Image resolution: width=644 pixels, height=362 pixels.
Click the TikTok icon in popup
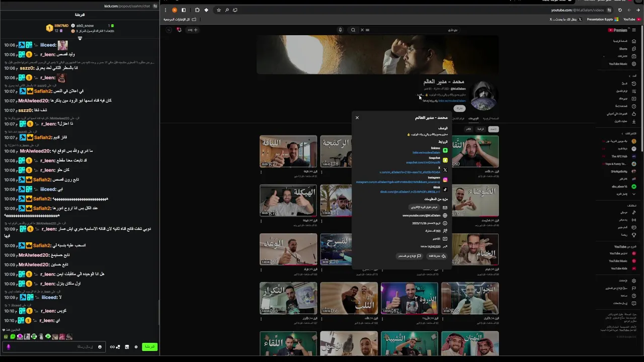click(x=445, y=190)
